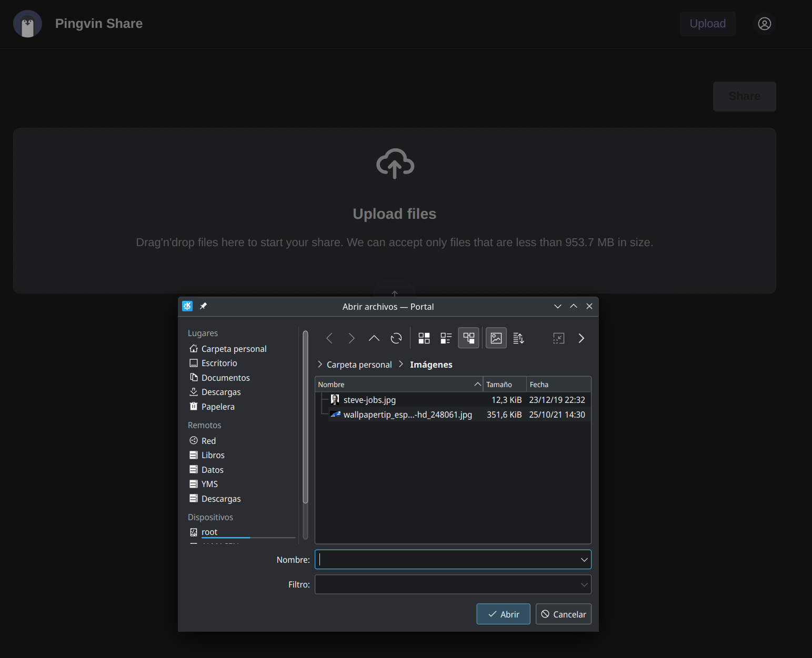The width and height of the screenshot is (812, 658).
Task: Click the reload folder icon
Action: click(x=396, y=338)
